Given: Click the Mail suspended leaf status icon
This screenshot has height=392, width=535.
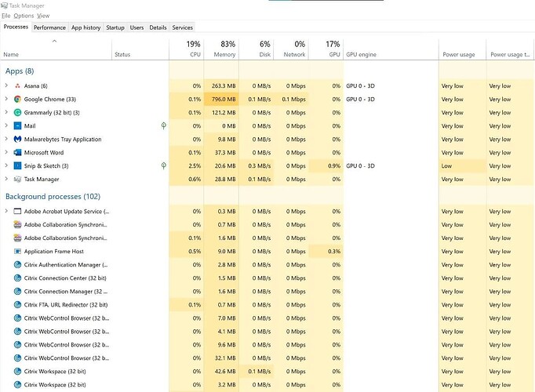Looking at the screenshot, I should 164,125.
